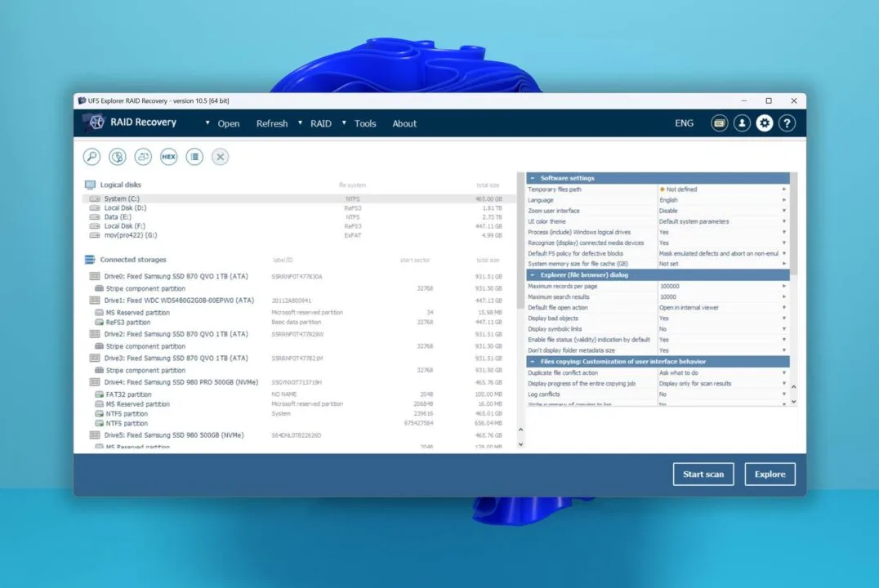Viewport: 879px width, 588px height.
Task: Click the partition icon beside ReFS3 partition
Action: click(99, 323)
